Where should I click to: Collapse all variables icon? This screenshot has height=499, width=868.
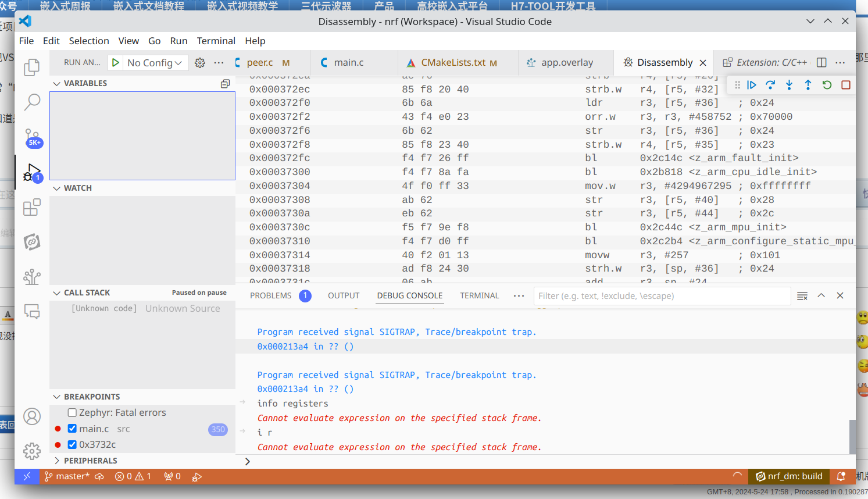226,84
